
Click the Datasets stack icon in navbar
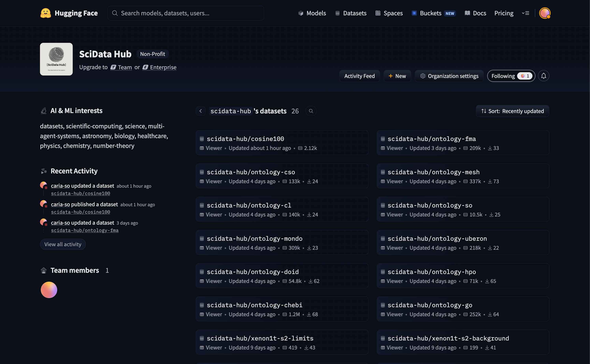coord(337,13)
